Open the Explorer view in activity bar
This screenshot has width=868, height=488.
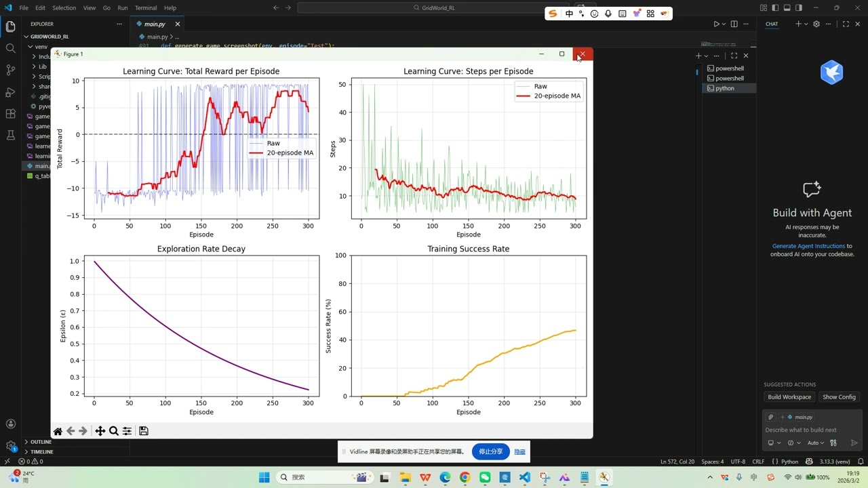pos(10,27)
